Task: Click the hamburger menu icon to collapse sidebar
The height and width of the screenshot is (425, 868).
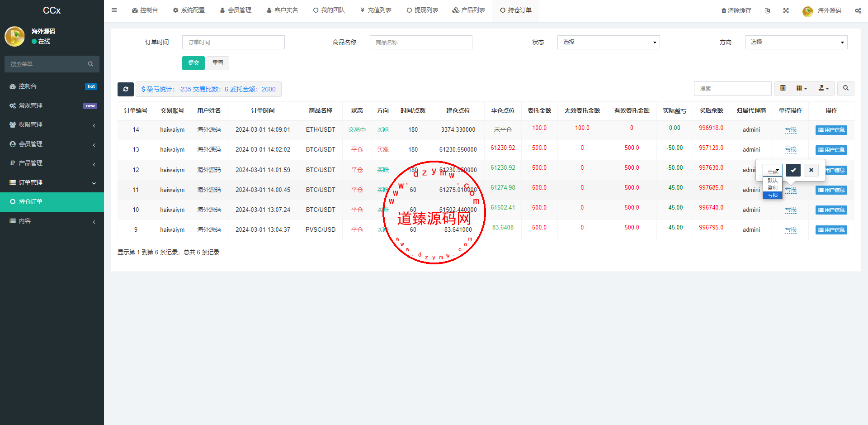Action: (114, 10)
